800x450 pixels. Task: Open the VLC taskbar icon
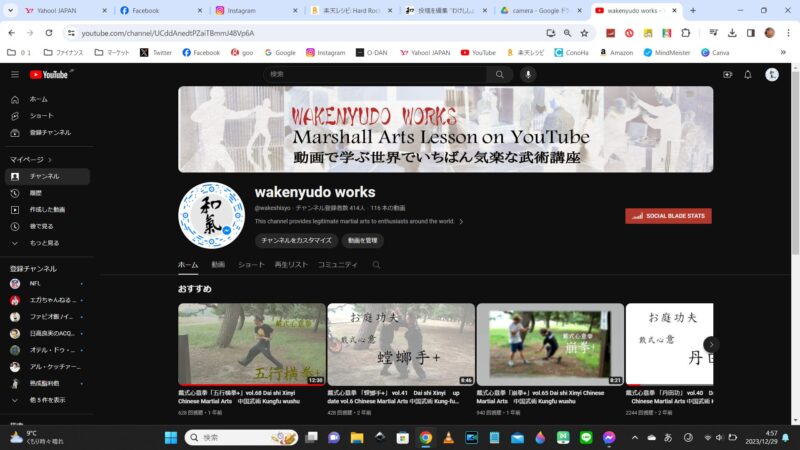pos(448,437)
